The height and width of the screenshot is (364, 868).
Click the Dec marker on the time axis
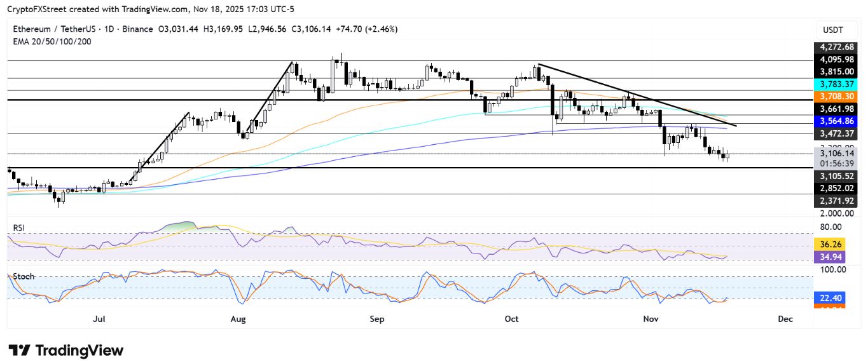(785, 319)
